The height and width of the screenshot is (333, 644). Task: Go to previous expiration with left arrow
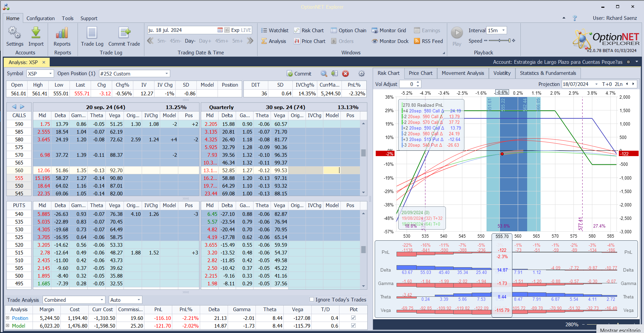pyautogui.click(x=14, y=107)
